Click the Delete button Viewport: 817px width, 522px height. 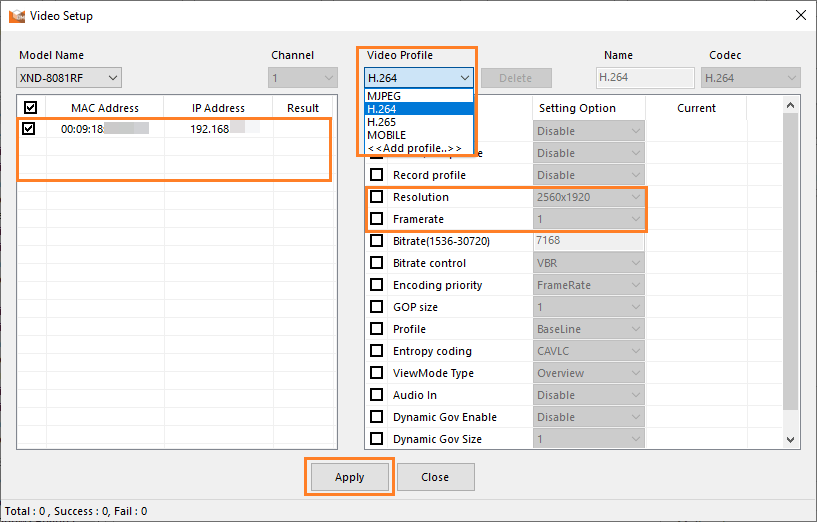click(x=516, y=78)
